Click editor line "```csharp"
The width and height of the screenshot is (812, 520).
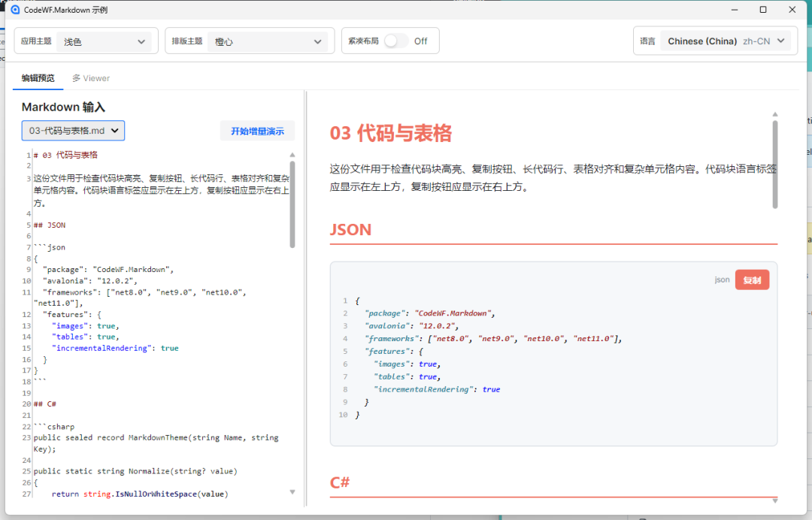pos(54,427)
